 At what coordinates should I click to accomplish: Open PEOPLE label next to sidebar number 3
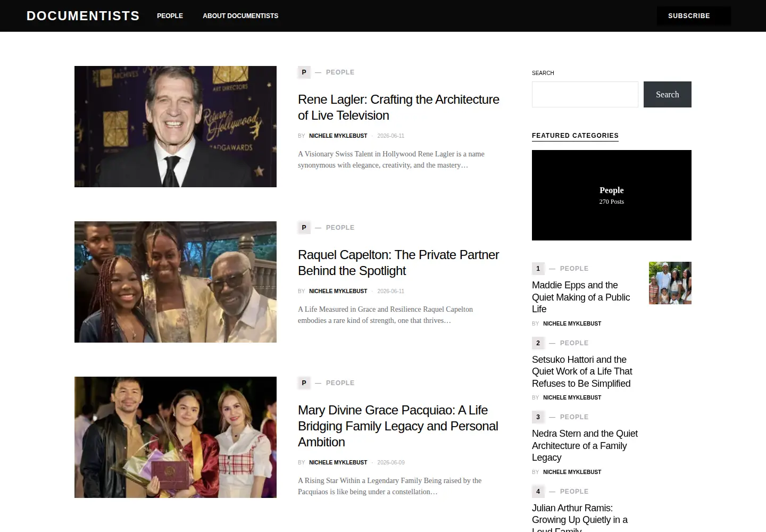coord(574,417)
